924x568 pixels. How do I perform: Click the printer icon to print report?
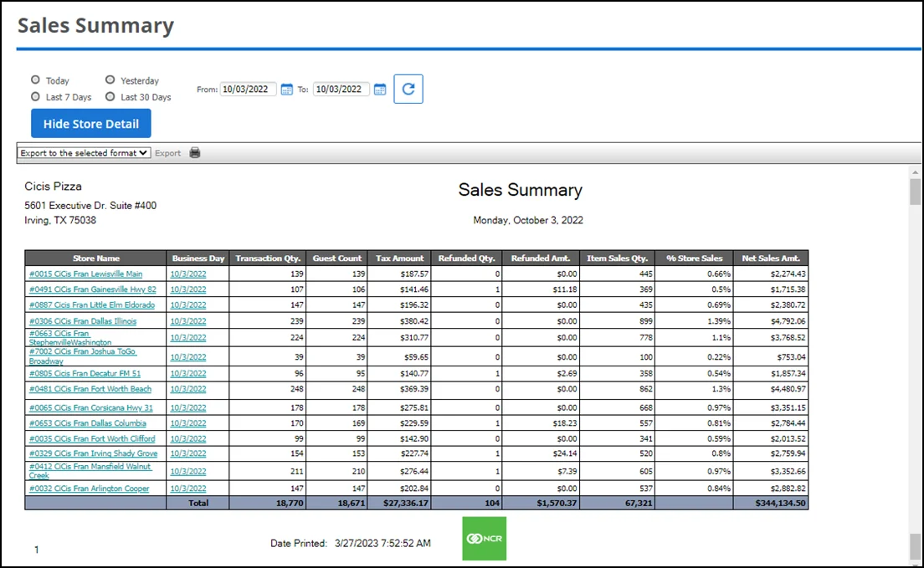pyautogui.click(x=195, y=152)
